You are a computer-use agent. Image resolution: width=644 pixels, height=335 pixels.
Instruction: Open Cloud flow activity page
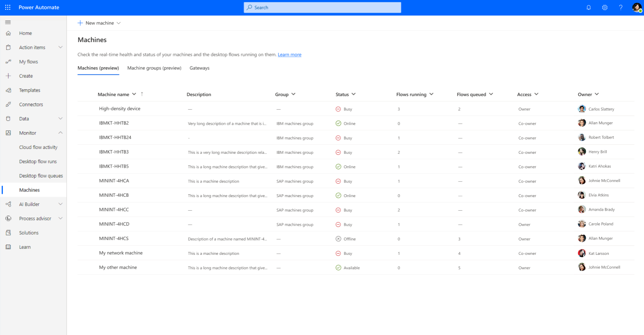tap(38, 147)
